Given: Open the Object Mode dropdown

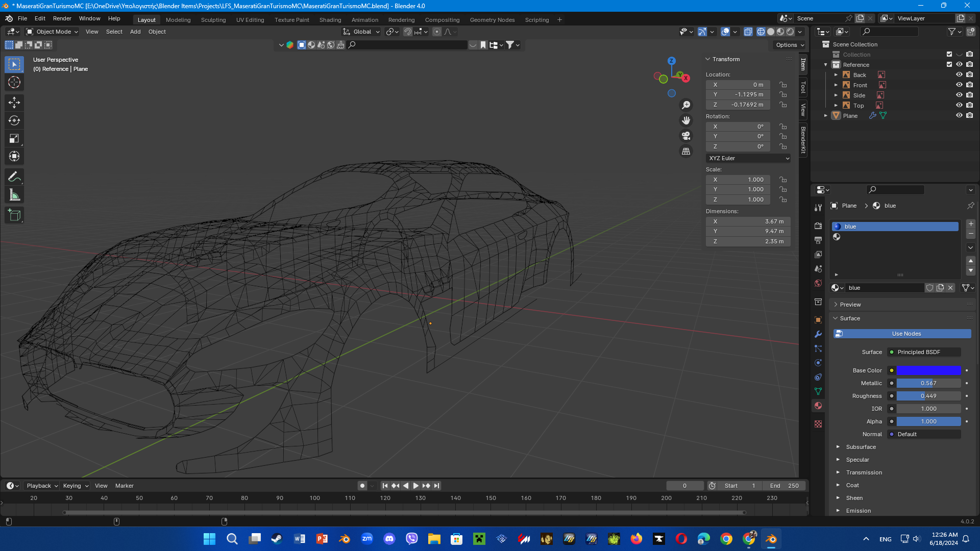Looking at the screenshot, I should 52,32.
